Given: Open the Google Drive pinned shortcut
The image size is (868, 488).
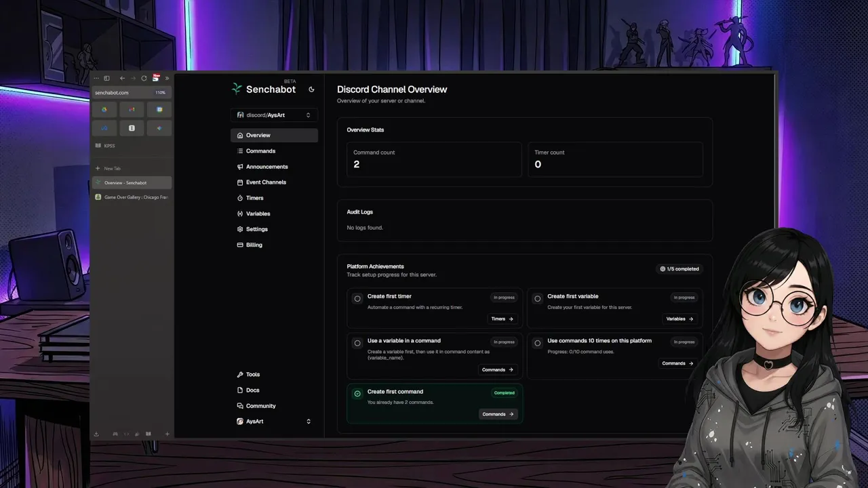Looking at the screenshot, I should pyautogui.click(x=105, y=110).
